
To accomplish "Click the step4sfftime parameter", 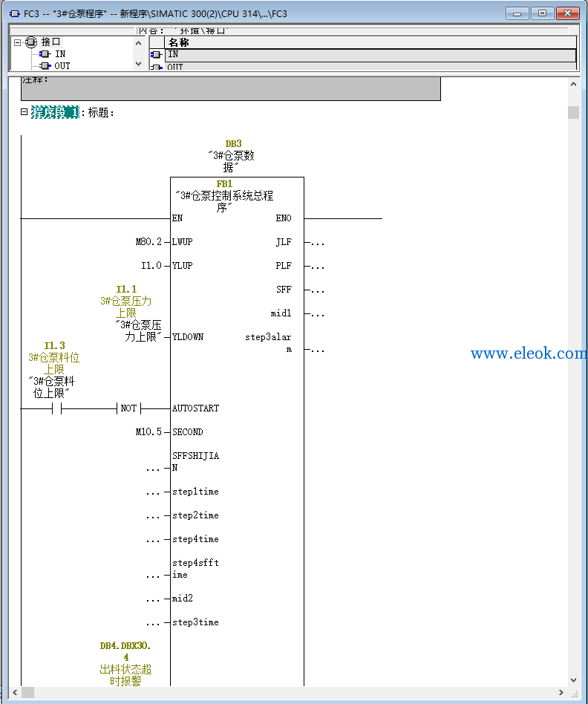I will click(196, 569).
